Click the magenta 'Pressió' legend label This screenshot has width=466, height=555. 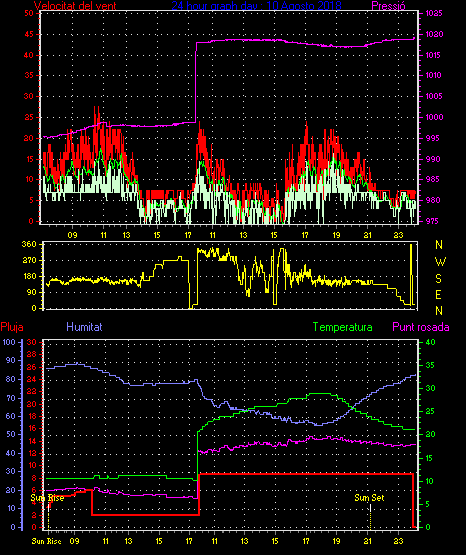(388, 6)
